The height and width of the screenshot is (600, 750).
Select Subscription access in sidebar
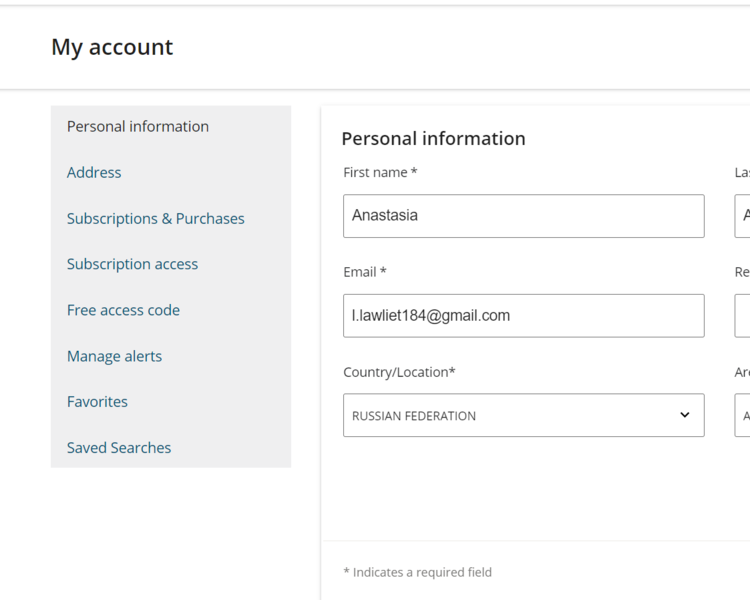(132, 264)
